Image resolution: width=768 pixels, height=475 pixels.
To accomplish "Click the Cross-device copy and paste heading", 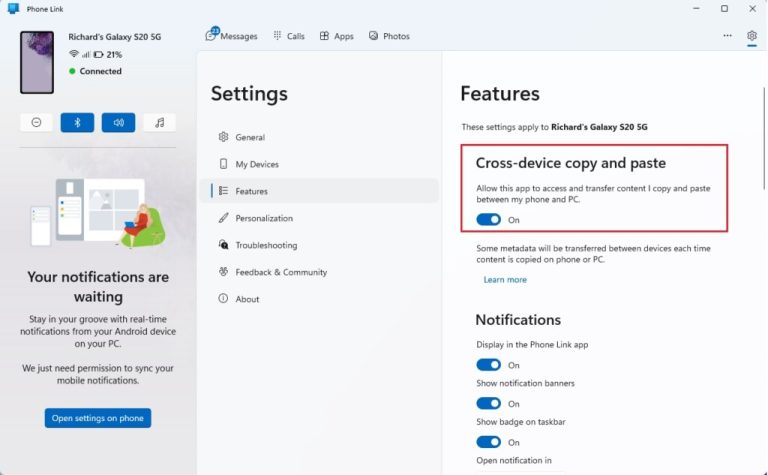I will click(571, 163).
